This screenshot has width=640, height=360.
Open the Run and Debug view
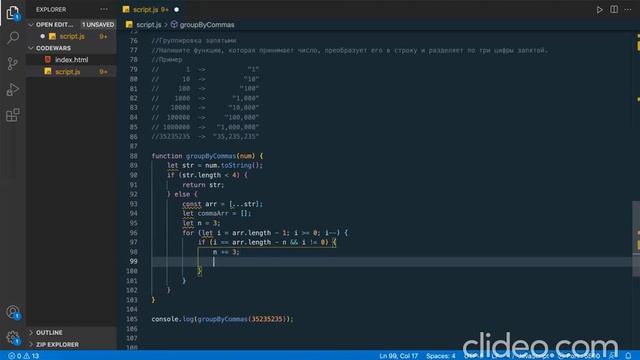click(x=13, y=89)
